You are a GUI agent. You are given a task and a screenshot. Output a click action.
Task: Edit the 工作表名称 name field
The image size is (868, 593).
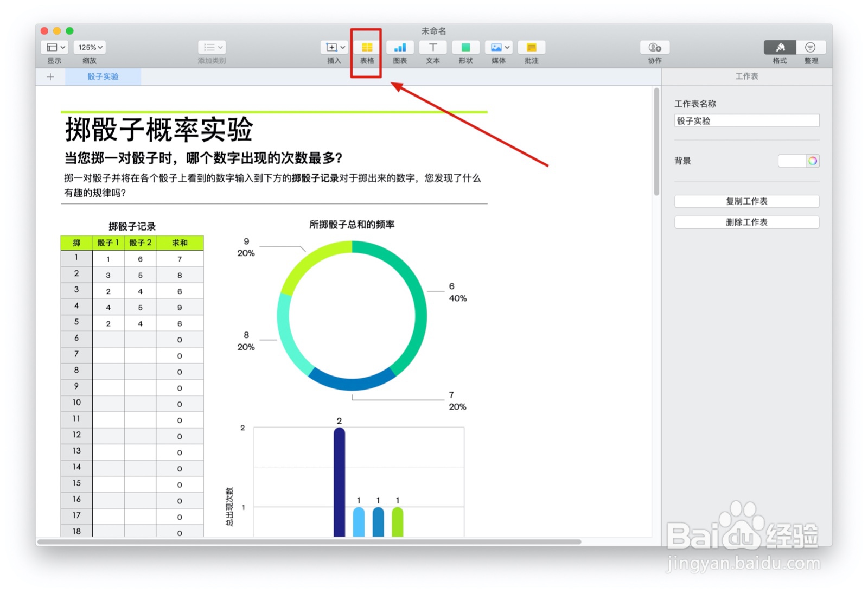pyautogui.click(x=746, y=120)
